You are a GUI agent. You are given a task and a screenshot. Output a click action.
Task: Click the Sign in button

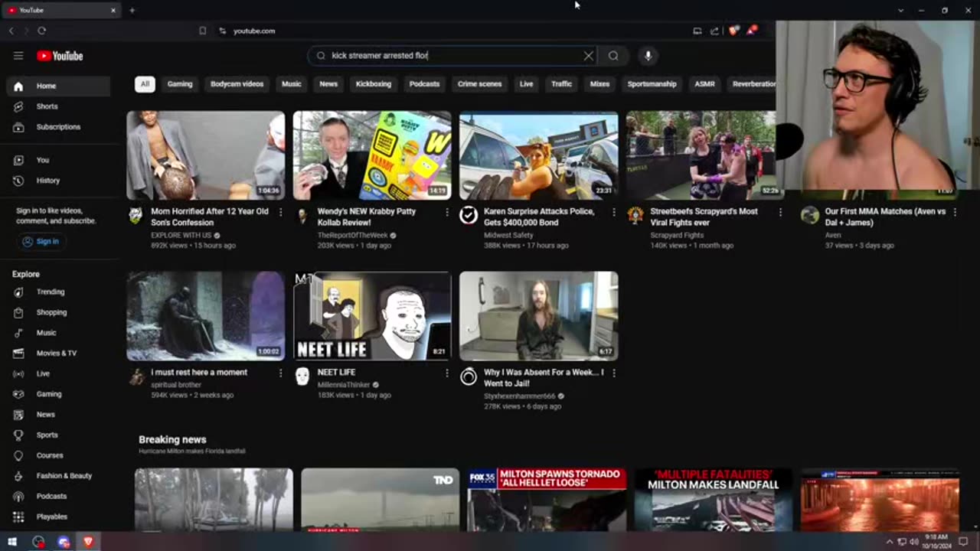[x=41, y=241]
